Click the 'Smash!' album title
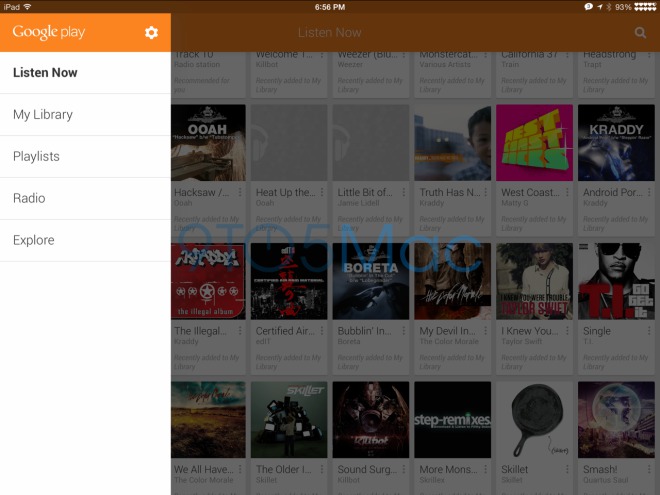Screen dimensions: 660x495 coord(600,469)
